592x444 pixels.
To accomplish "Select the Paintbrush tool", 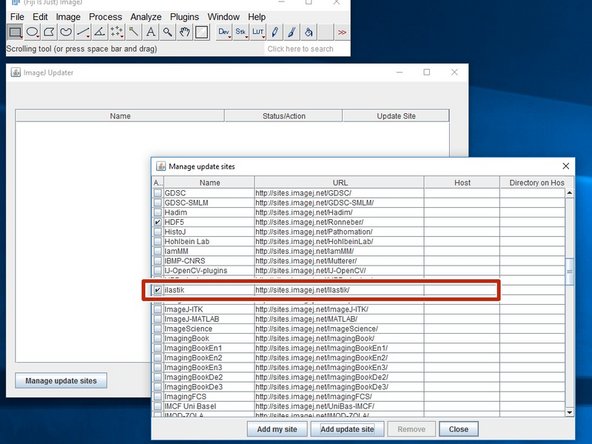I will tap(292, 32).
